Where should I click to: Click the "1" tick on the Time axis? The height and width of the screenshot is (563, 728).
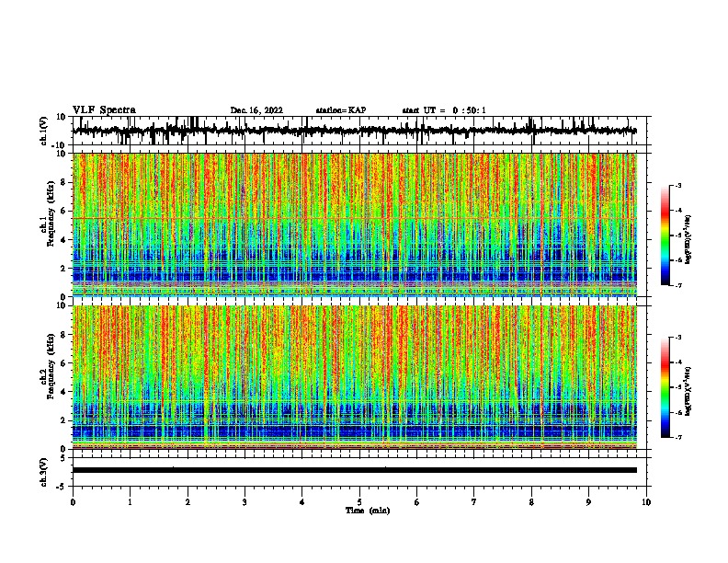[x=130, y=502]
